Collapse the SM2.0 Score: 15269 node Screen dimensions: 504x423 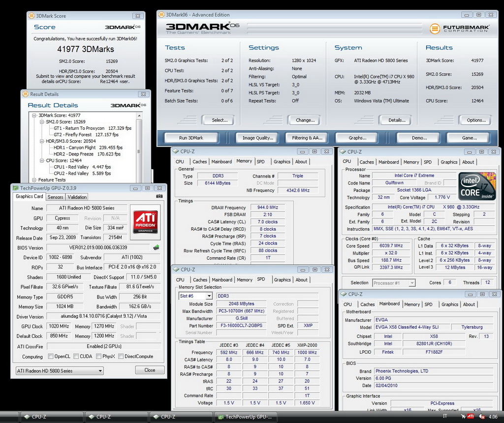point(42,121)
